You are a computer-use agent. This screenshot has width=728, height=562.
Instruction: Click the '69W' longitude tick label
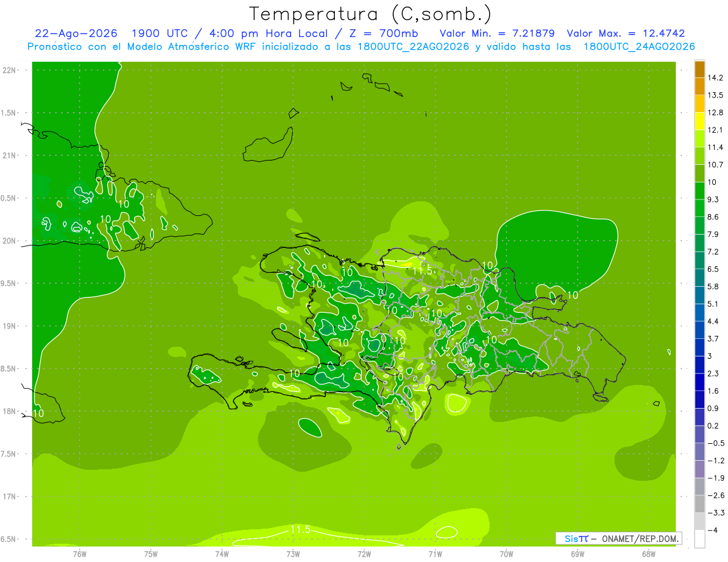[578, 554]
